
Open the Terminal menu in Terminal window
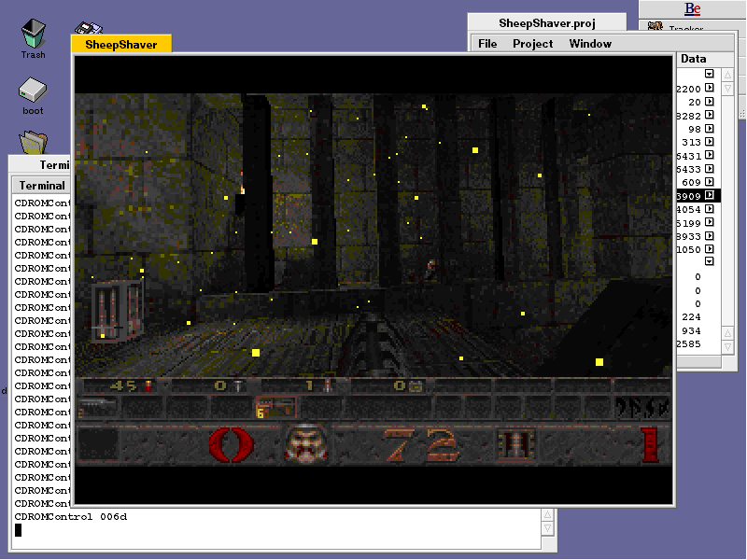click(42, 186)
